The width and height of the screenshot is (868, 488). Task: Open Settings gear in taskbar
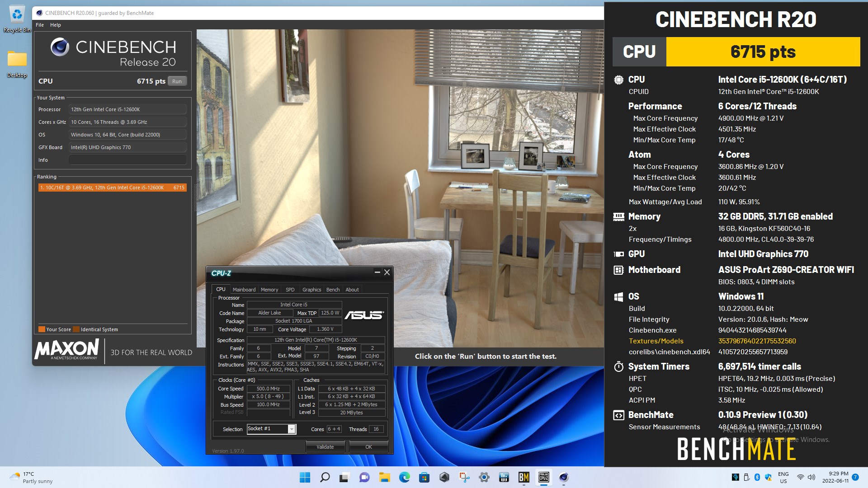point(484,477)
